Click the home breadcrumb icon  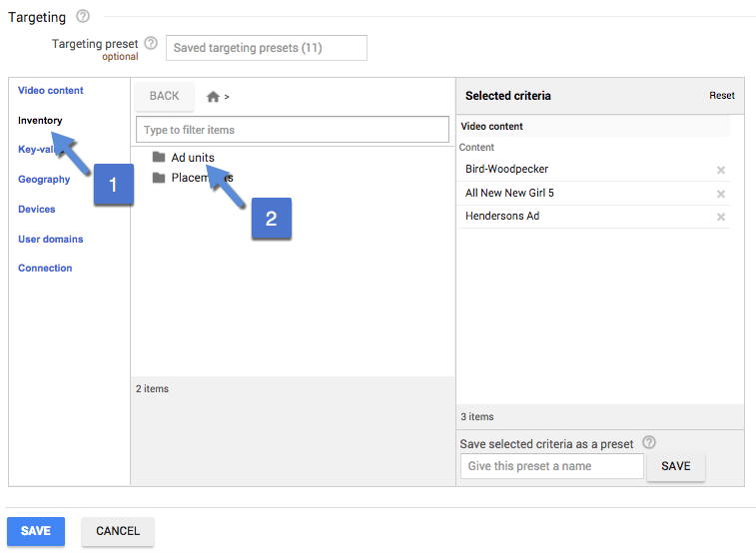tap(213, 97)
